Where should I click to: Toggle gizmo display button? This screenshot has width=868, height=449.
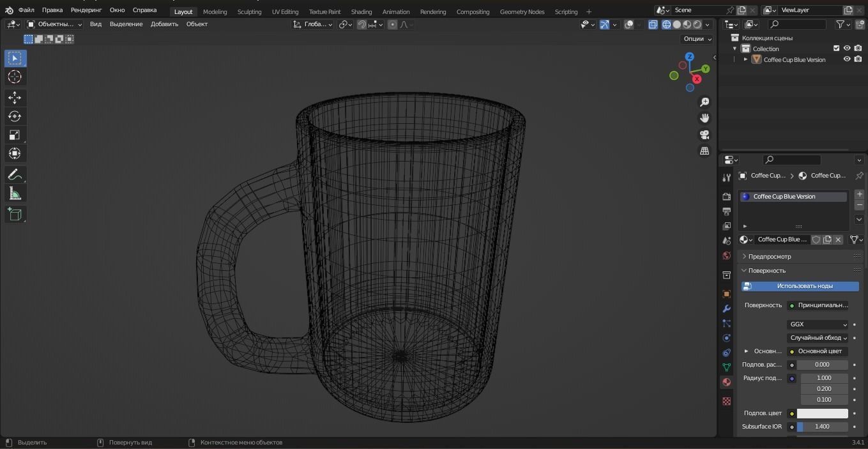pos(604,24)
